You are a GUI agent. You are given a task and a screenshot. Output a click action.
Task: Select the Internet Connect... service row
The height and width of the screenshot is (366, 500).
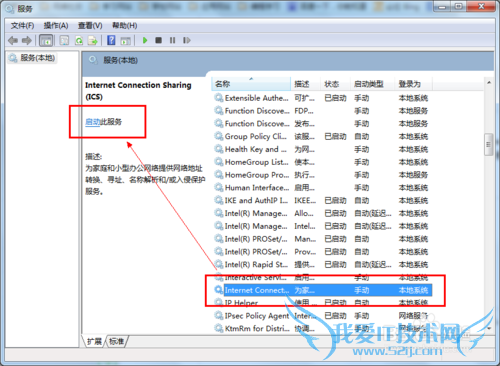322,290
